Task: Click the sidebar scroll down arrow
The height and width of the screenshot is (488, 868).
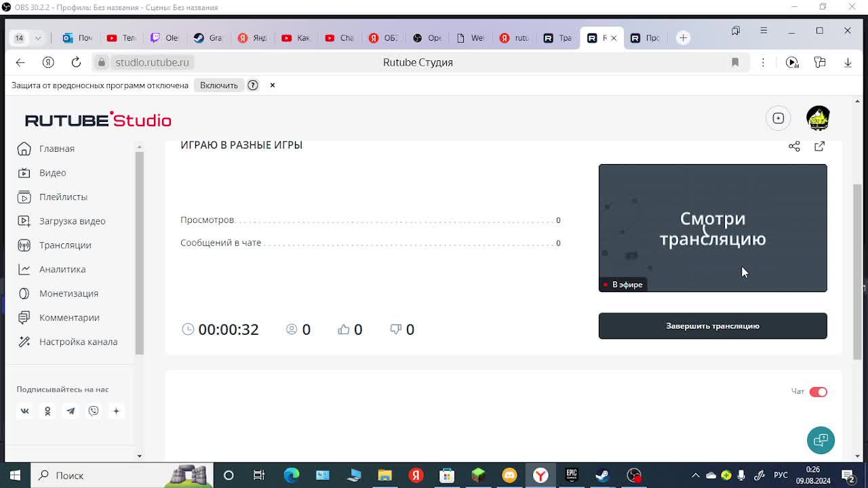Action: [140, 456]
